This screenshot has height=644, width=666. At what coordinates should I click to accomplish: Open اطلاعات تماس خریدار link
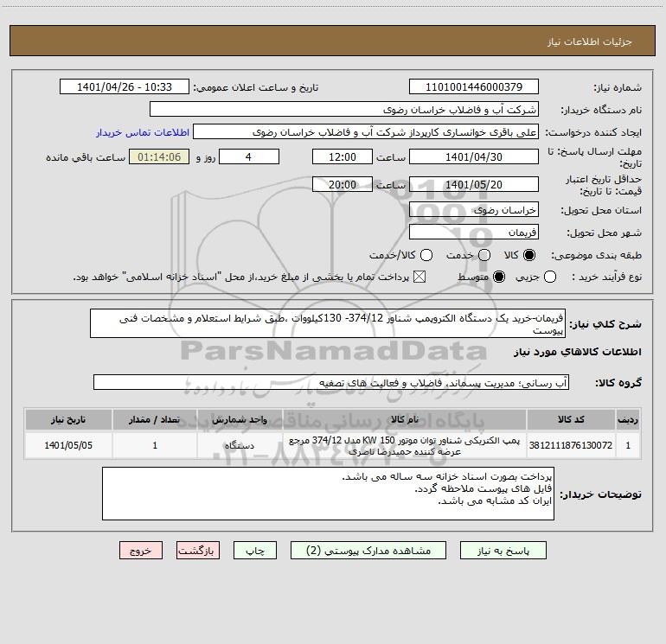point(143,132)
